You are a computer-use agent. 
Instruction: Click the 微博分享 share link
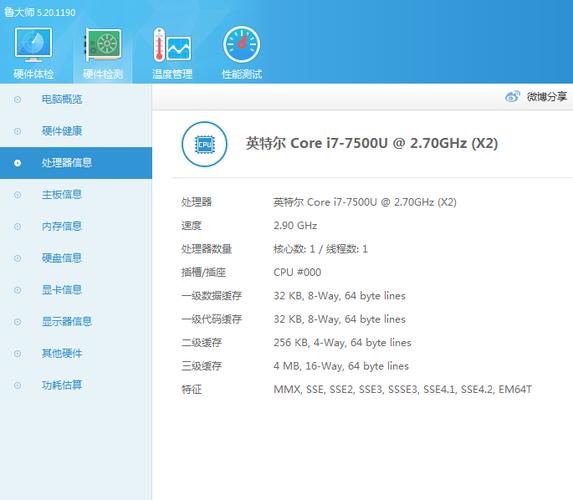[x=547, y=96]
